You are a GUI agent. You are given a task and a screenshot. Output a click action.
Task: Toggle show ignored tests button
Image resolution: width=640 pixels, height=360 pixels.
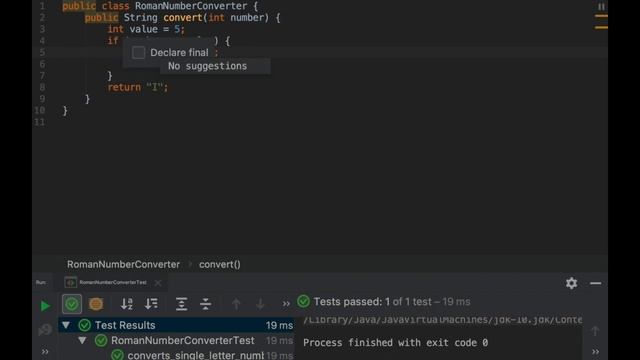click(x=96, y=304)
